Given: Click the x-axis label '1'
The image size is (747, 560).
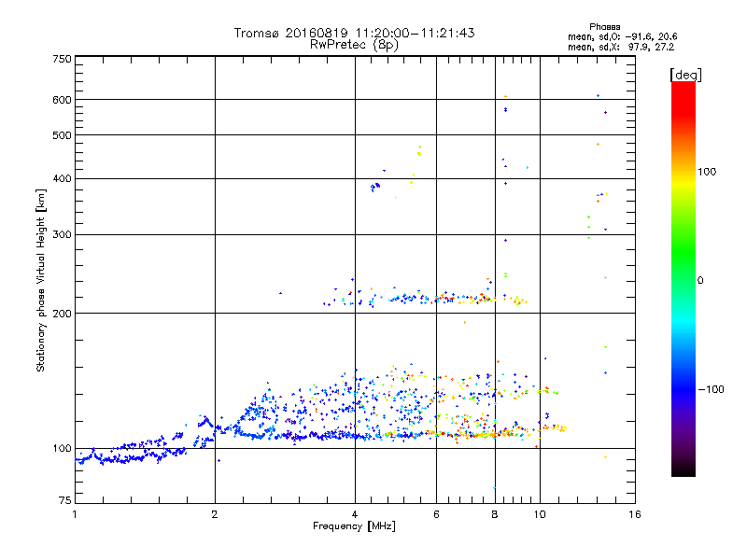Looking at the screenshot, I should (75, 514).
